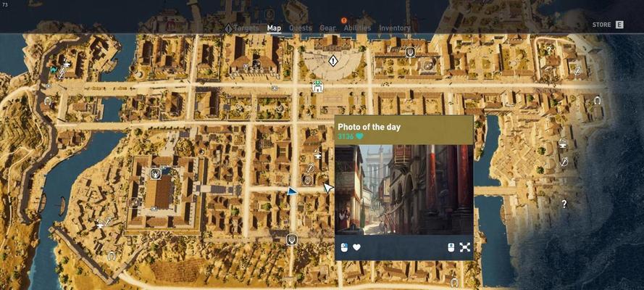Screen dimensions: 644x290
Task: Select the green fast travel point icon
Action: click(317, 86)
